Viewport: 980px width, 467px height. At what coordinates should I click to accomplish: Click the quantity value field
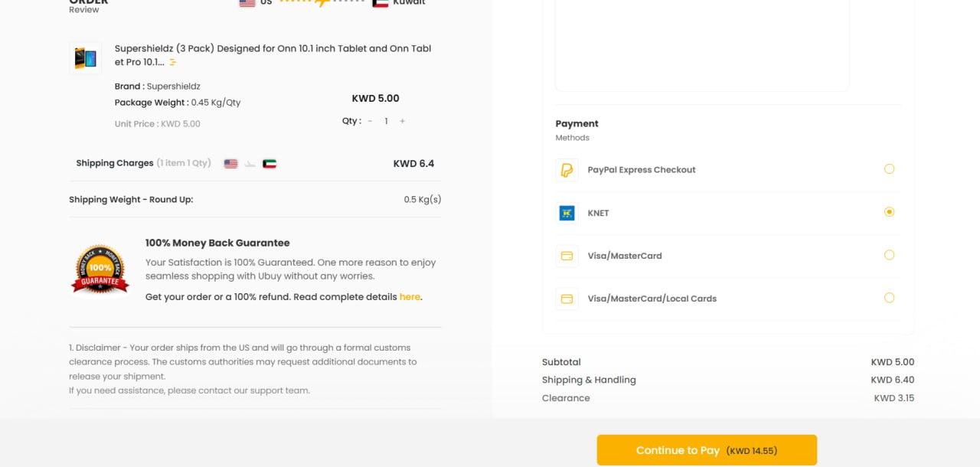(386, 121)
